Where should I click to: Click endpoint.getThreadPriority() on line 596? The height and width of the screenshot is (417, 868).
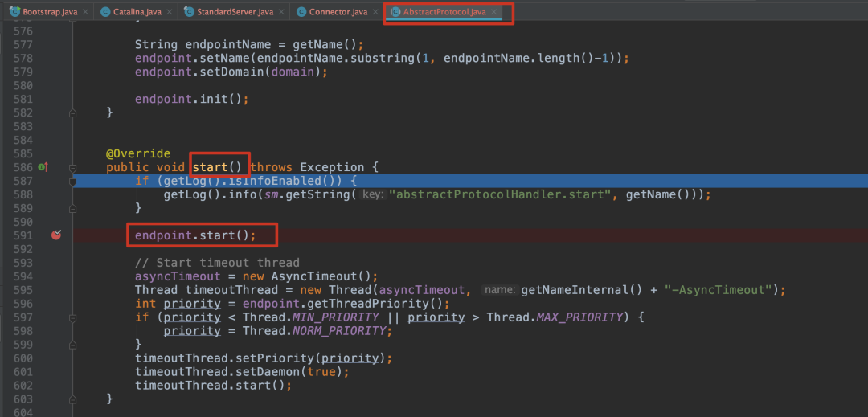click(345, 304)
